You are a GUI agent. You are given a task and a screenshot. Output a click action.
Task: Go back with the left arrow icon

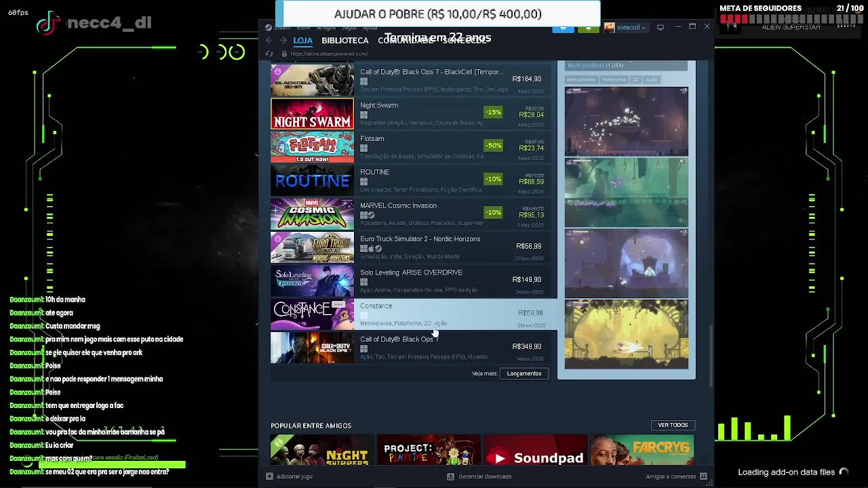[270, 41]
